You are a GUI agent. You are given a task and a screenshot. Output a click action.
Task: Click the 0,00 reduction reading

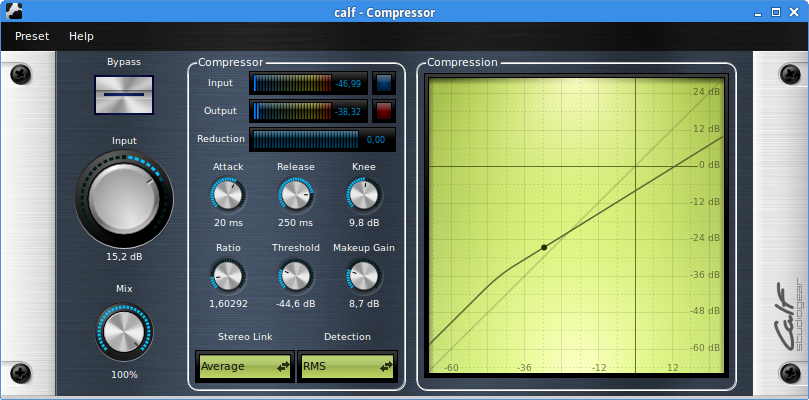click(376, 140)
